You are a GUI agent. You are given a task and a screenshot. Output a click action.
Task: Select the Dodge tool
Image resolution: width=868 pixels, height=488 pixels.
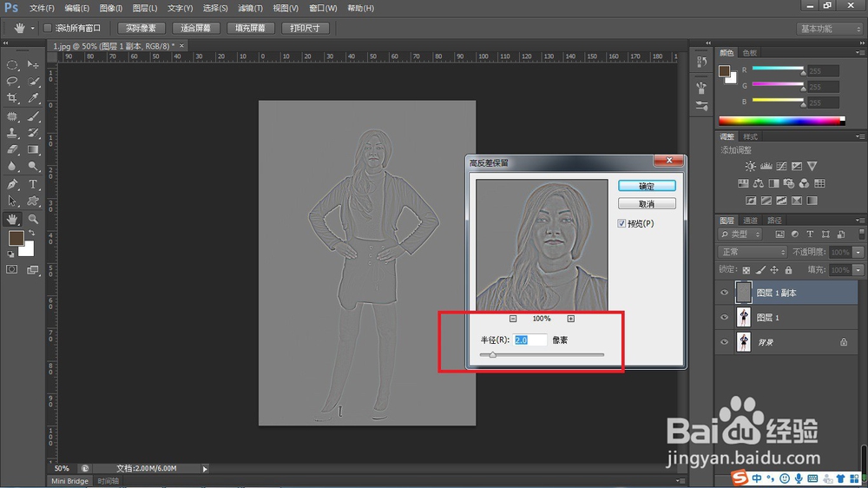33,166
